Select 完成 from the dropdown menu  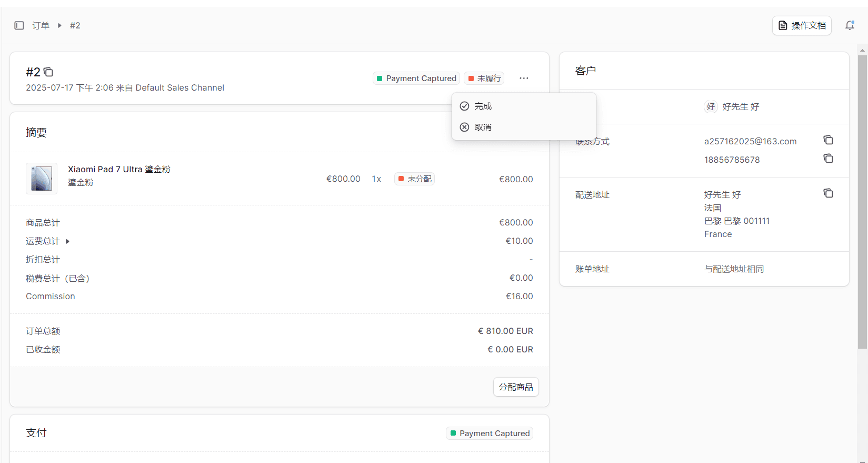(483, 106)
